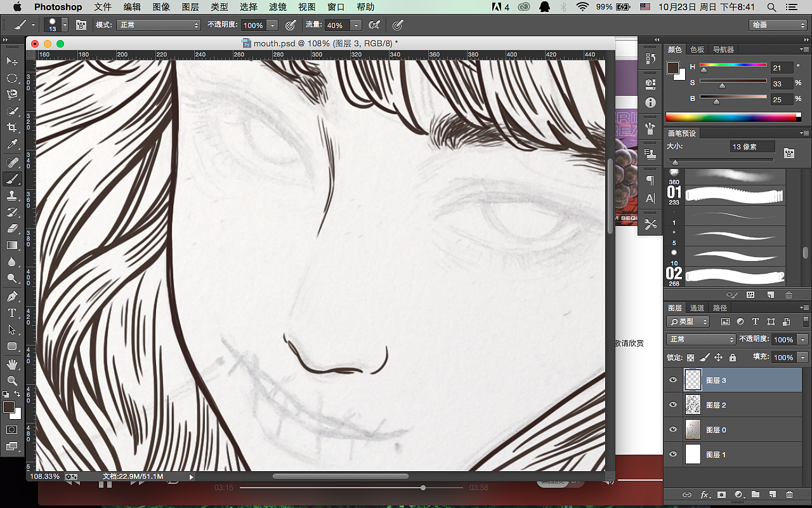Select the Eraser tool
The image size is (812, 508).
coord(12,229)
